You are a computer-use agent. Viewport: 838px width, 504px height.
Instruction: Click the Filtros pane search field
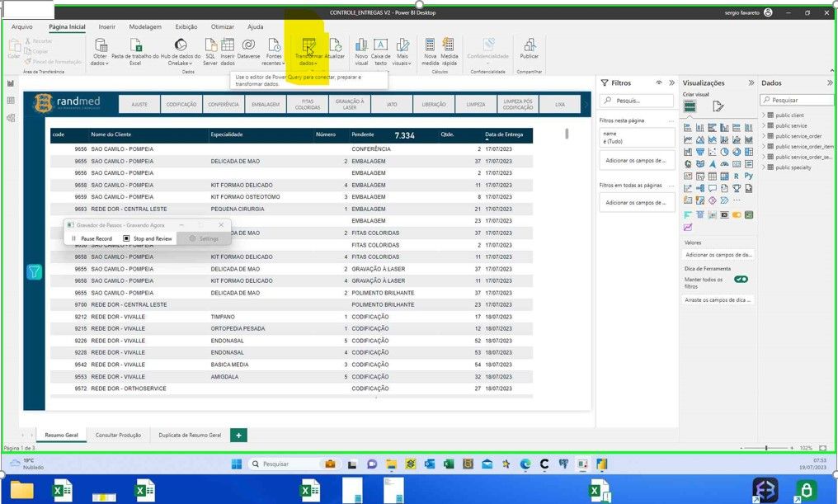637,101
